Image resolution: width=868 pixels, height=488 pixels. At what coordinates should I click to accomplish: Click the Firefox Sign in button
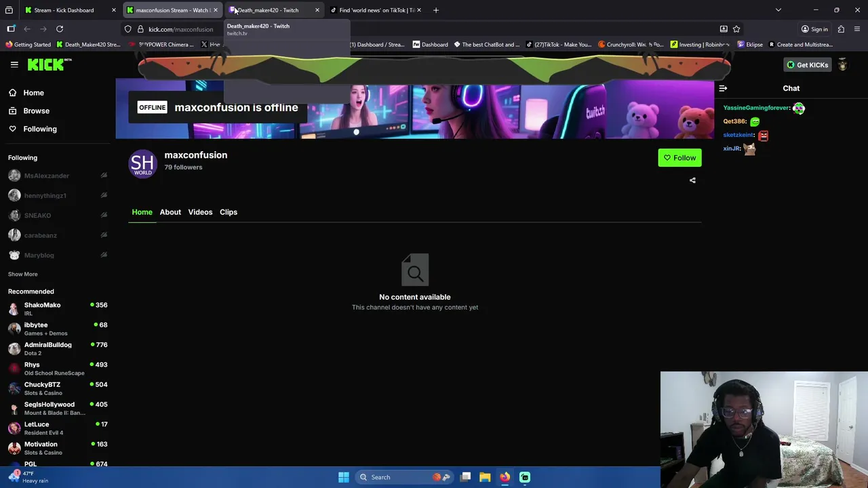tap(814, 29)
